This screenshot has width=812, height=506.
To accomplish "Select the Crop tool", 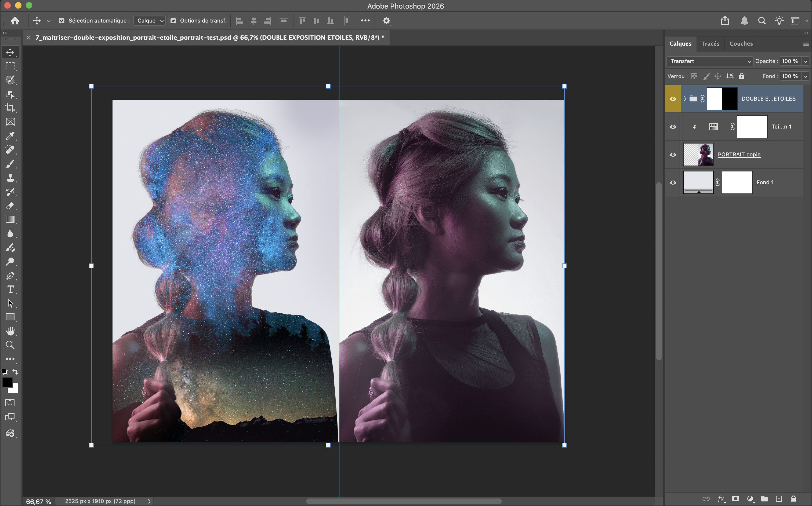I will (10, 108).
